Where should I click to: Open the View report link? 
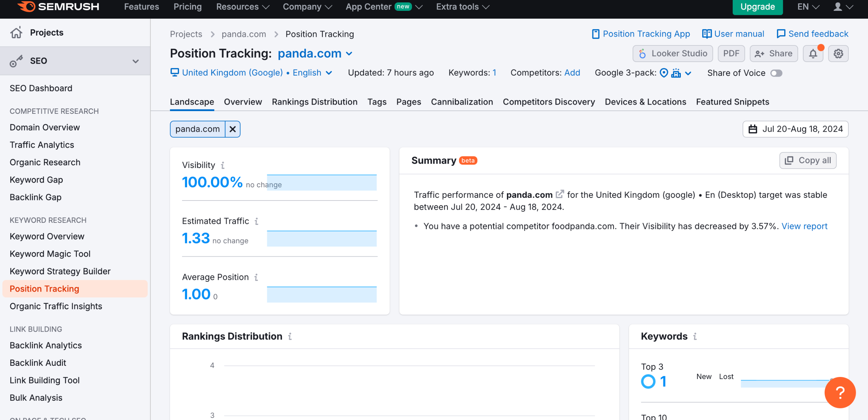[804, 226]
